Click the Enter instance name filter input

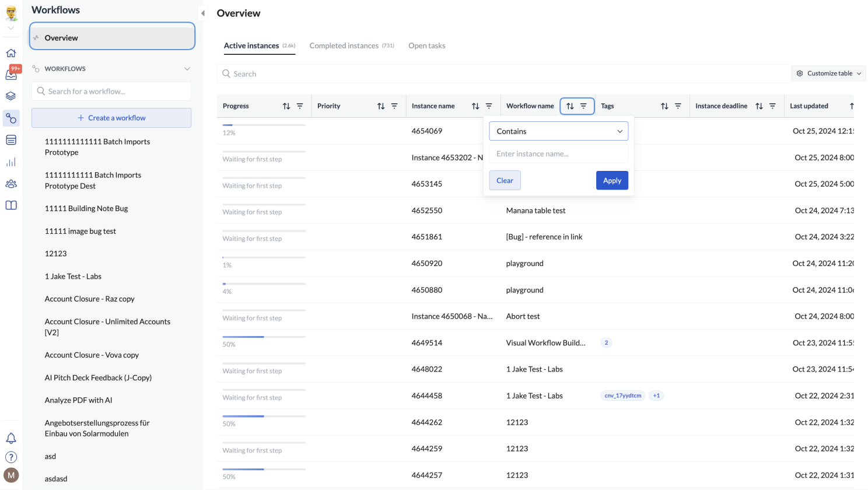coord(559,154)
